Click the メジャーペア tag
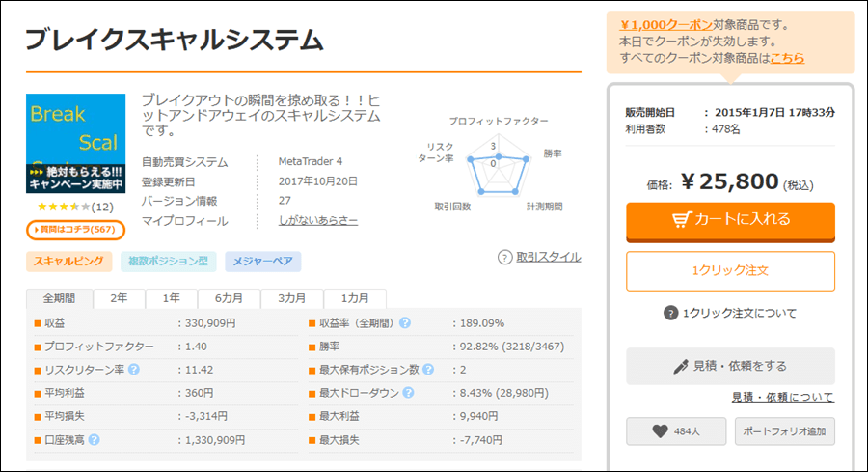This screenshot has width=868, height=472. [263, 262]
